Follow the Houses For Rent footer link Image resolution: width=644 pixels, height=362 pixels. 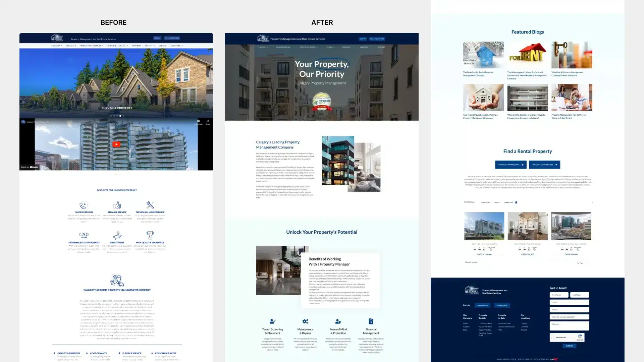[485, 326]
